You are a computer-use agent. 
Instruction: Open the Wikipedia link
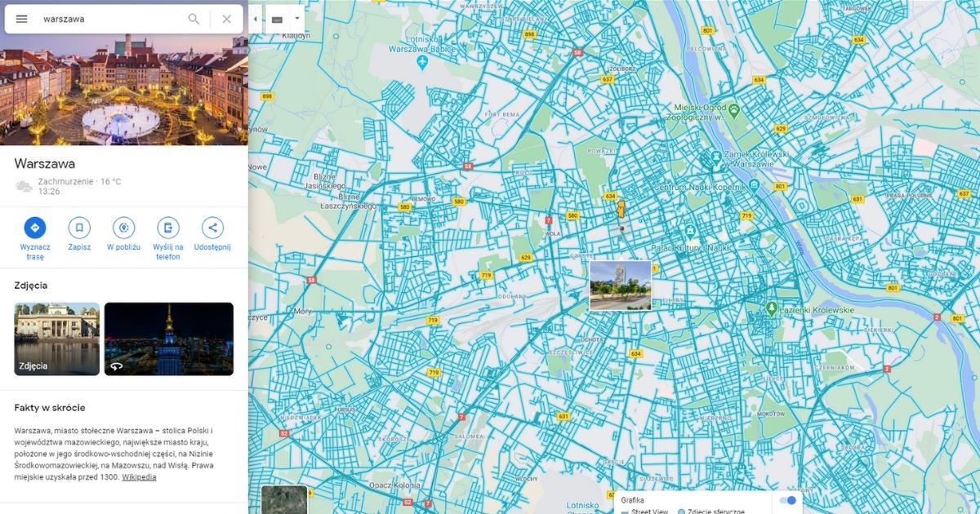tap(139, 477)
